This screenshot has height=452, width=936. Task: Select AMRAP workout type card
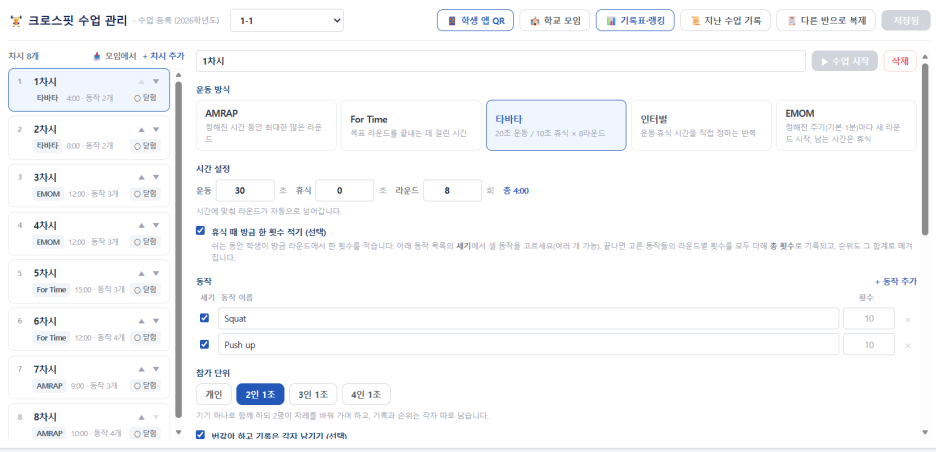point(266,125)
